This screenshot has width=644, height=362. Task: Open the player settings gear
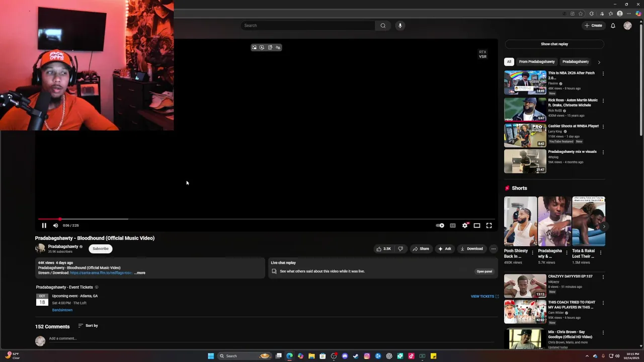(465, 225)
